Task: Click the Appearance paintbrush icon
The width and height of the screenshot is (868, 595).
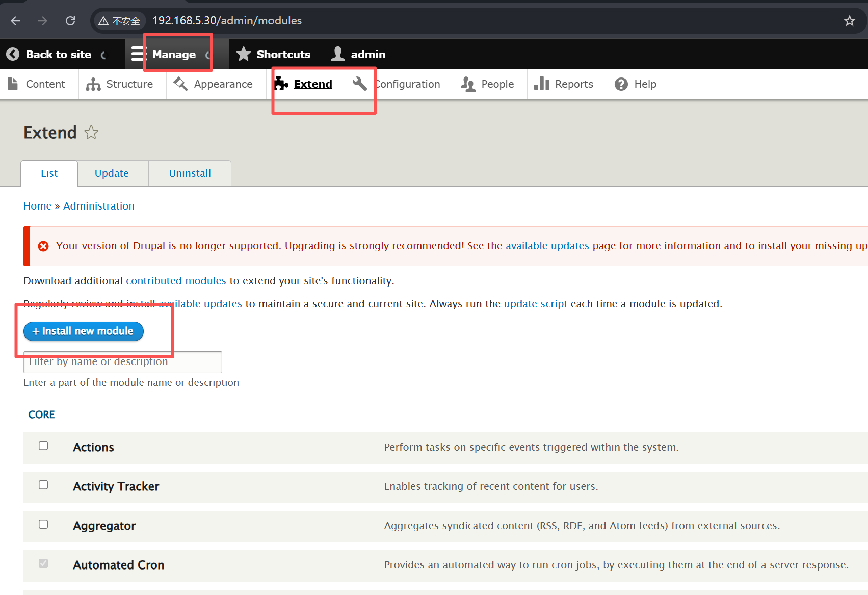Action: pyautogui.click(x=180, y=84)
